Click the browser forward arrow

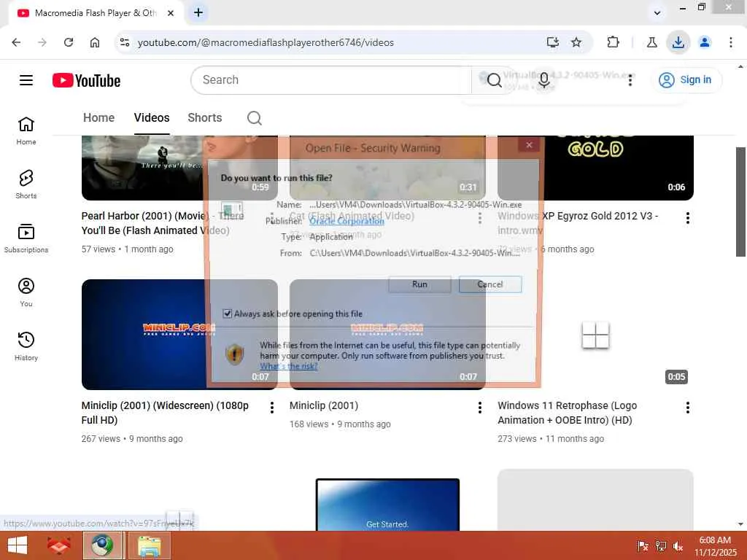coord(42,42)
